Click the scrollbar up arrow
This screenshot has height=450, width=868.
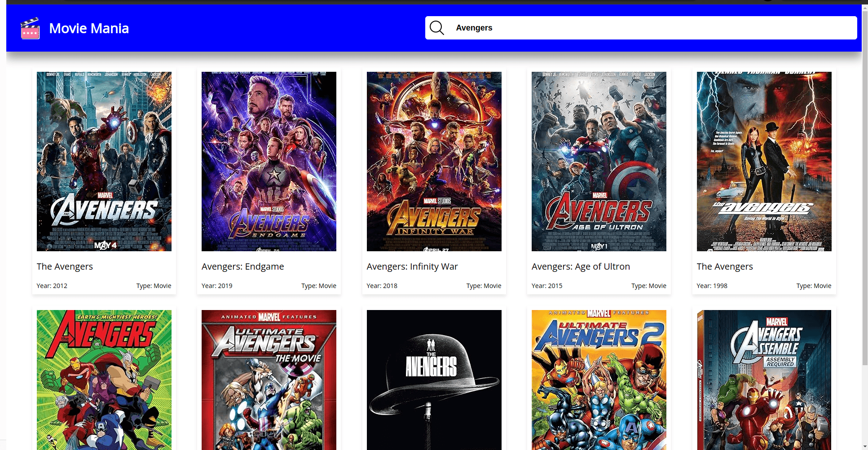coord(865,7)
